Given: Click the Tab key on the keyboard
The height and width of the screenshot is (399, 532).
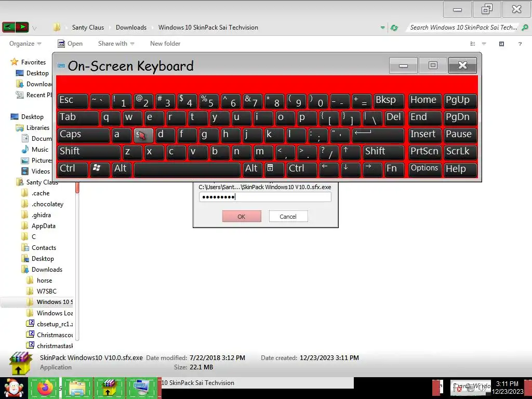Looking at the screenshot, I should coord(78,118).
